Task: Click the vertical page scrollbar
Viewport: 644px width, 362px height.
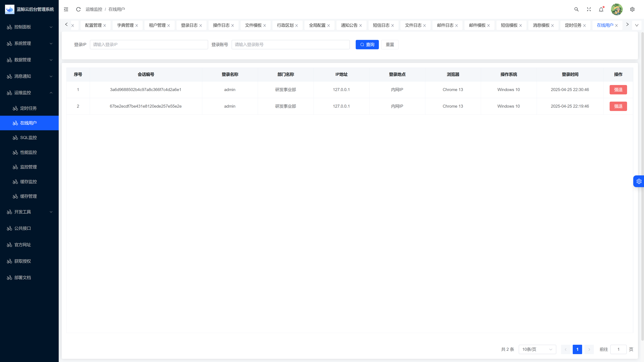Action: point(642,186)
